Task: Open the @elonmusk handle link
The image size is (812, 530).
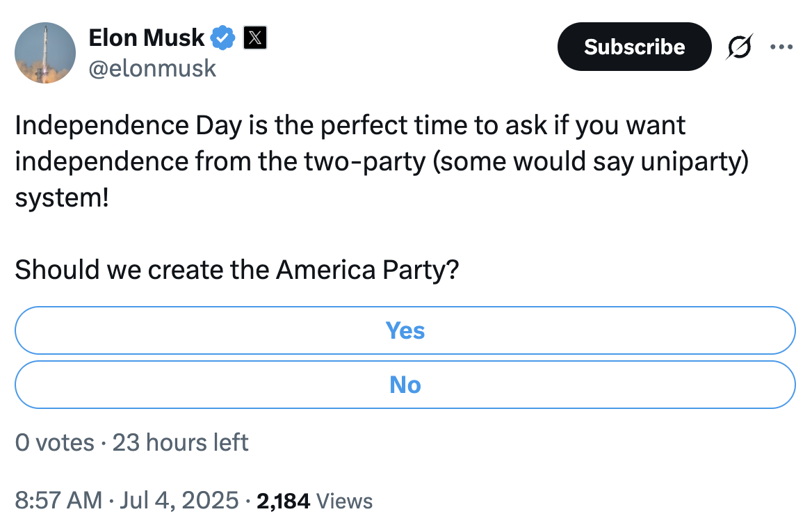Action: click(152, 69)
